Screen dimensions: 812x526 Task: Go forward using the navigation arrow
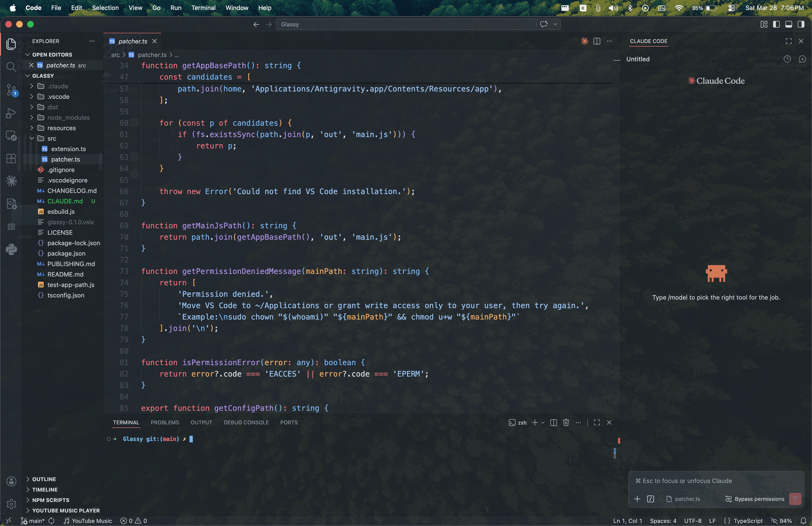coord(269,24)
